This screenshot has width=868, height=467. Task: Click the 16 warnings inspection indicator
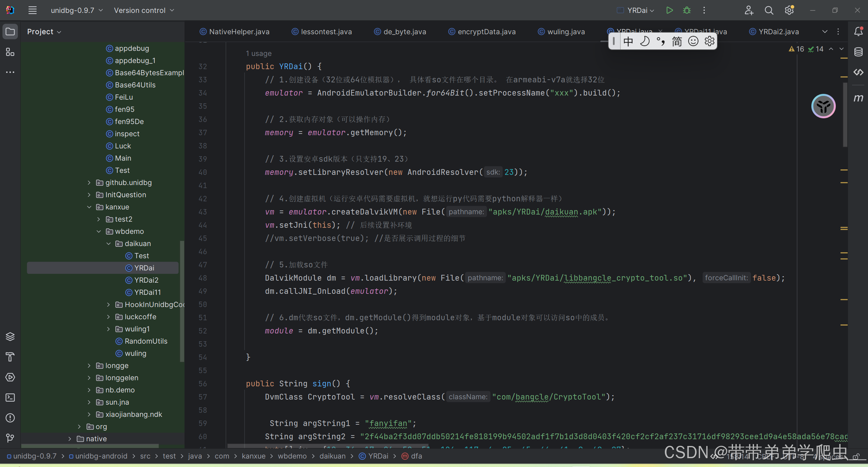point(796,49)
